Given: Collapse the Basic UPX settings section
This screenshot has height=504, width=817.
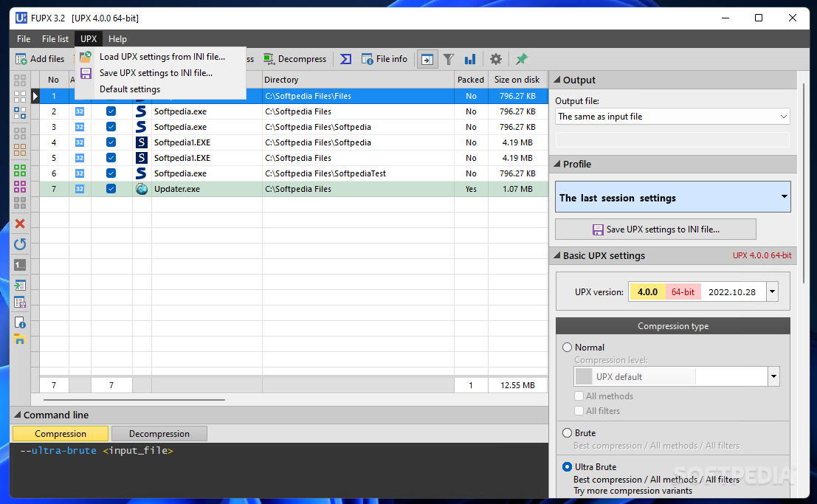Looking at the screenshot, I should click(x=557, y=255).
